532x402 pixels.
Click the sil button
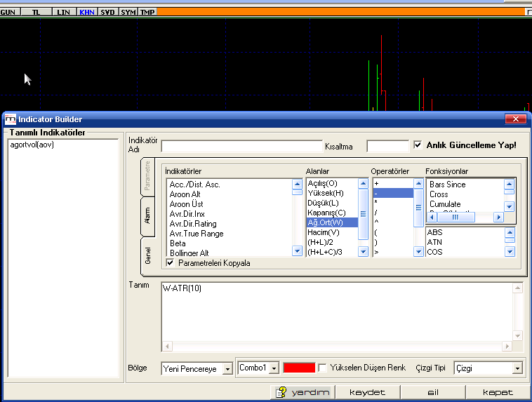[433, 392]
